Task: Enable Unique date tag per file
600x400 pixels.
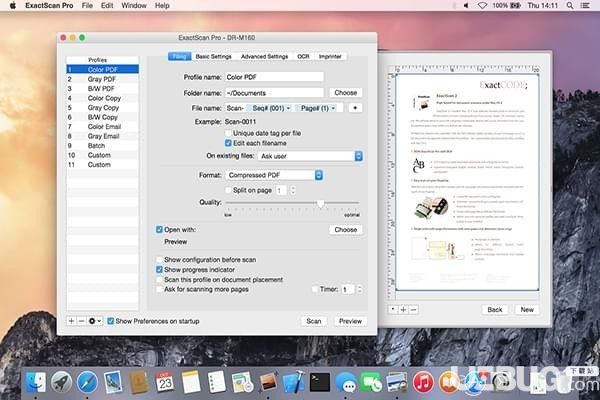Action: click(x=228, y=133)
